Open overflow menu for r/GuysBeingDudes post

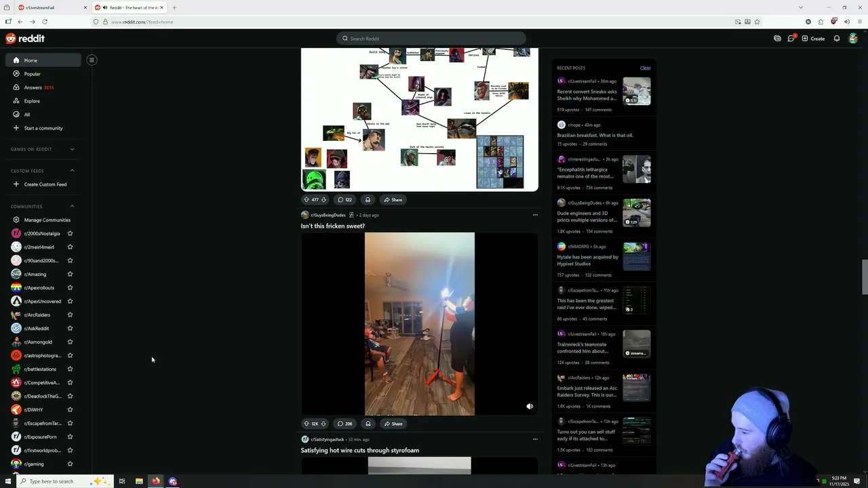(x=535, y=215)
